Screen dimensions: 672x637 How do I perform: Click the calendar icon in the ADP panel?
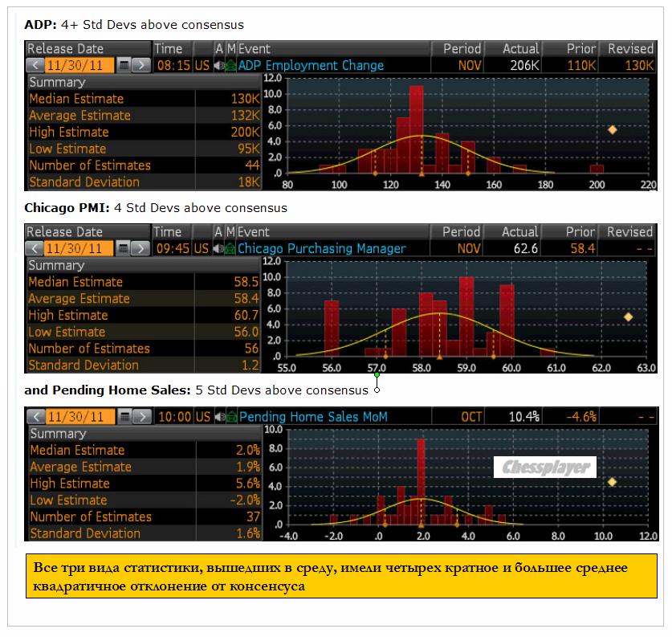[x=124, y=65]
